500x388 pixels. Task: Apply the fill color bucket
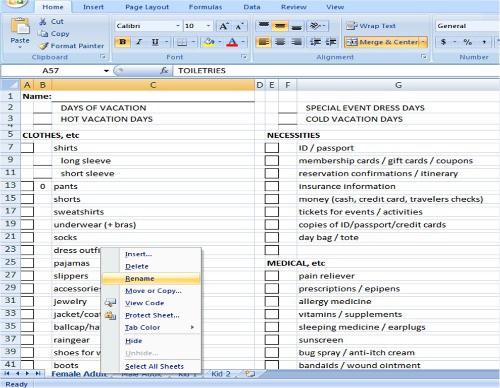(209, 42)
